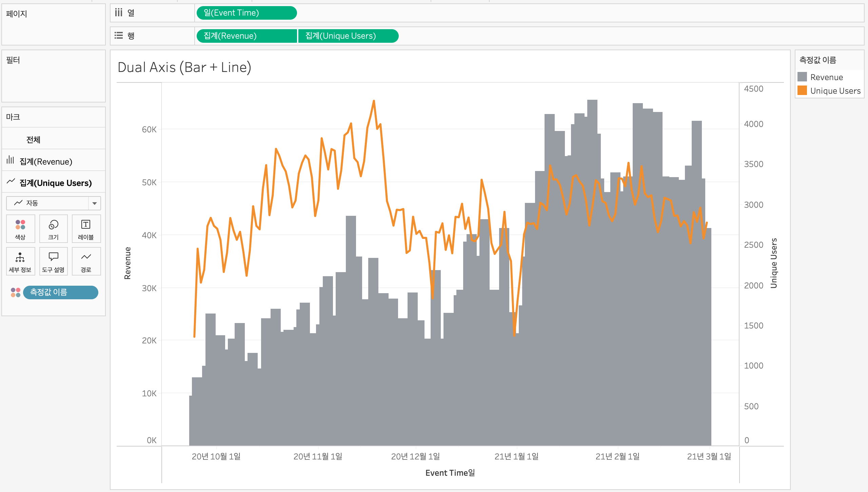Open the 도구 설명 (Tooltip) marks card

coord(53,261)
